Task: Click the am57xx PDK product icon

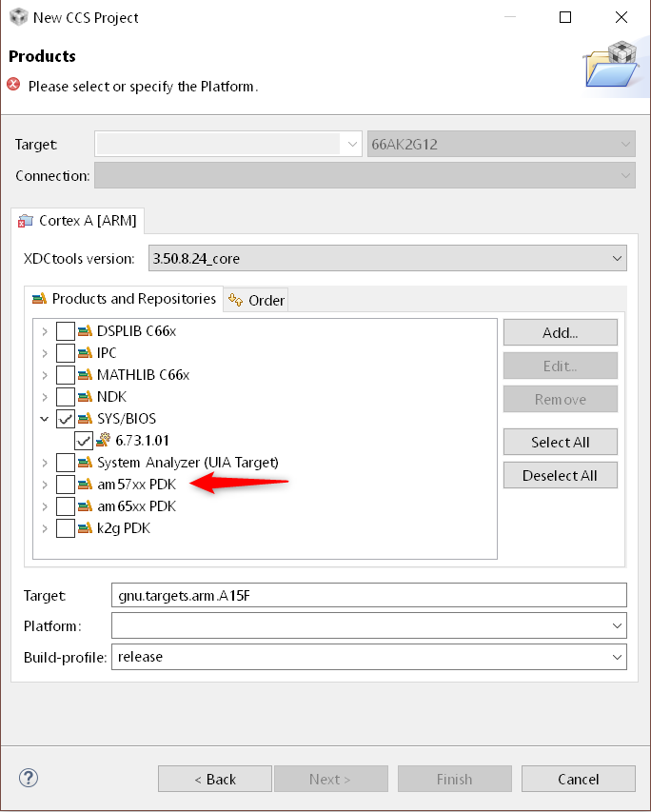Action: coord(85,485)
